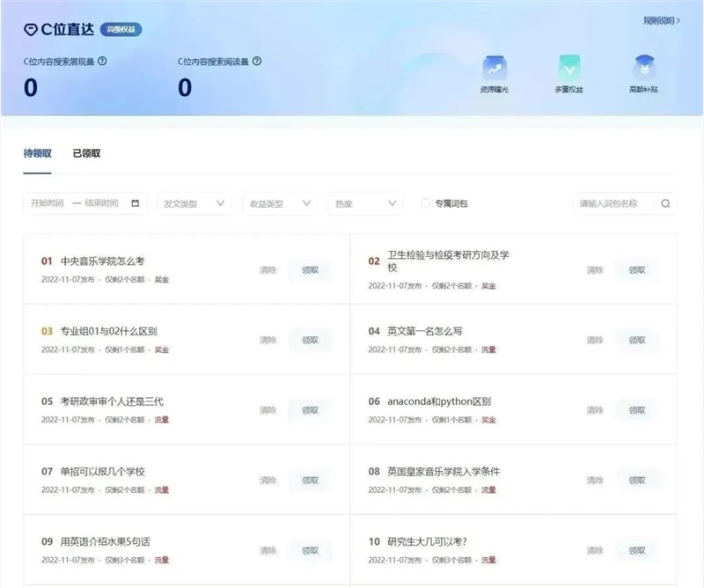Click the 开始时间 date field
Image resolution: width=704 pixels, height=588 pixels.
point(48,203)
